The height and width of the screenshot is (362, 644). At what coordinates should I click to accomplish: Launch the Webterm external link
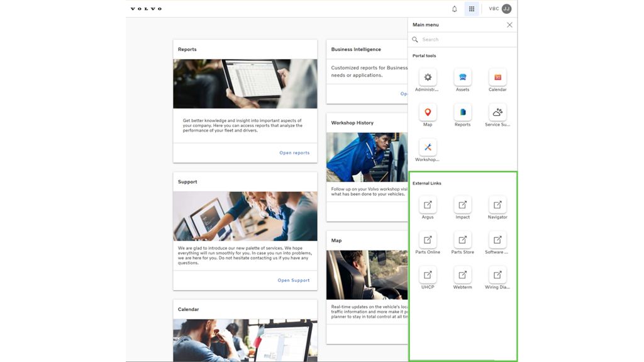[462, 275]
